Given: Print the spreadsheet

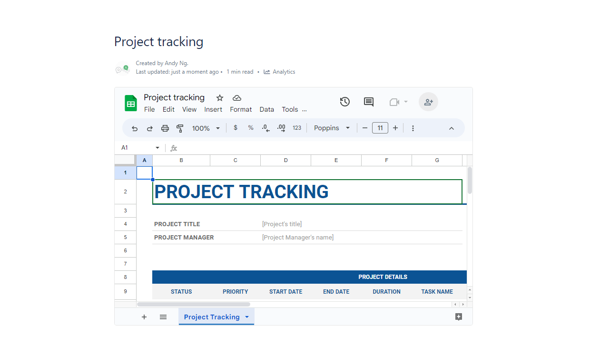Looking at the screenshot, I should (x=165, y=128).
